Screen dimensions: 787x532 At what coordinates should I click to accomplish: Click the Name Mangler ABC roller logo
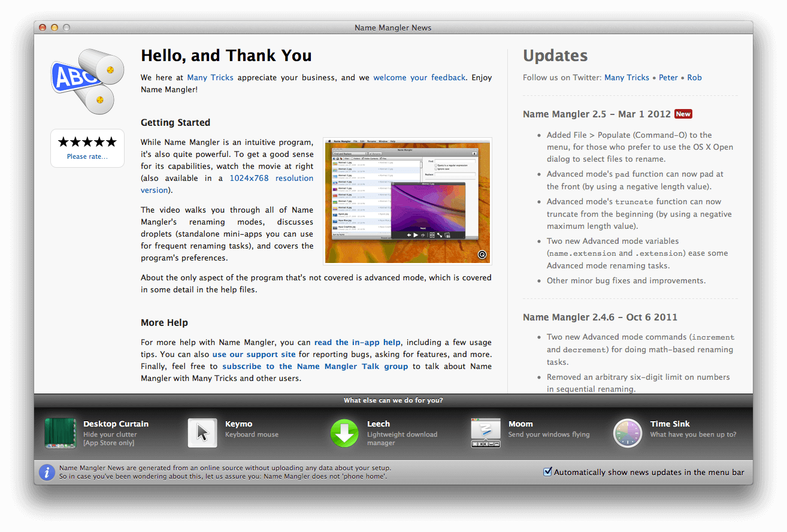click(x=87, y=81)
